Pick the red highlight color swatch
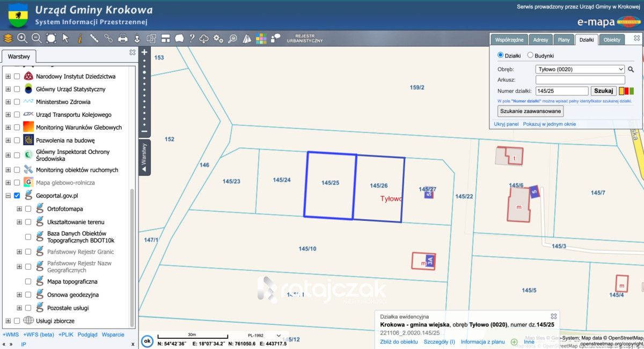 tap(626, 91)
